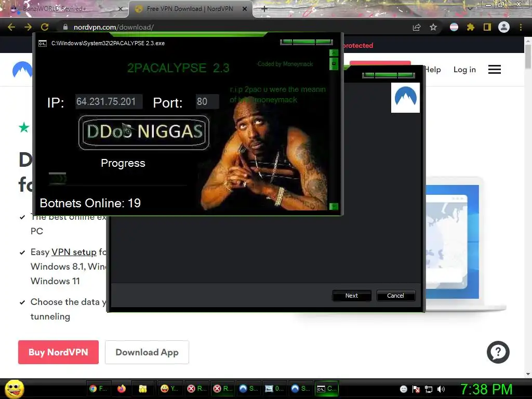
Task: Click the 'Coded by Moneymack' text
Action: pyautogui.click(x=285, y=64)
